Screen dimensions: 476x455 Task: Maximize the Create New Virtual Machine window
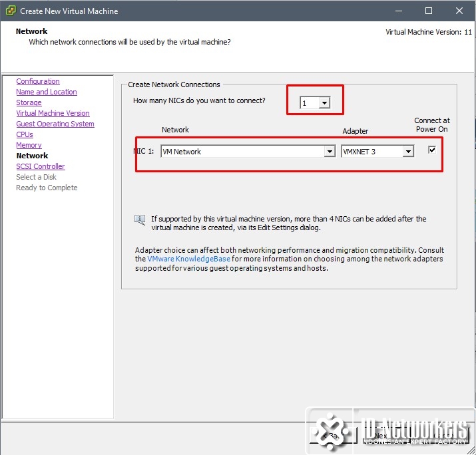429,11
